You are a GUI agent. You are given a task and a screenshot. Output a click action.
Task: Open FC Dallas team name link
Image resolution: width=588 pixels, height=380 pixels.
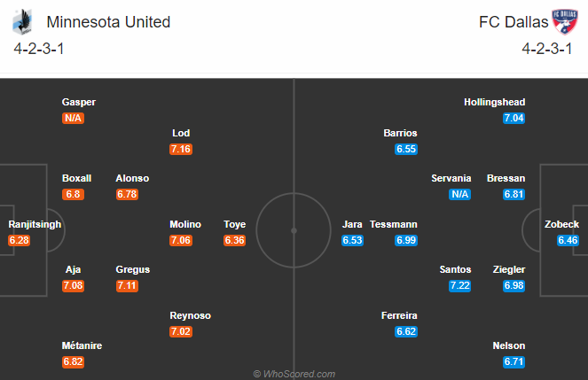514,22
